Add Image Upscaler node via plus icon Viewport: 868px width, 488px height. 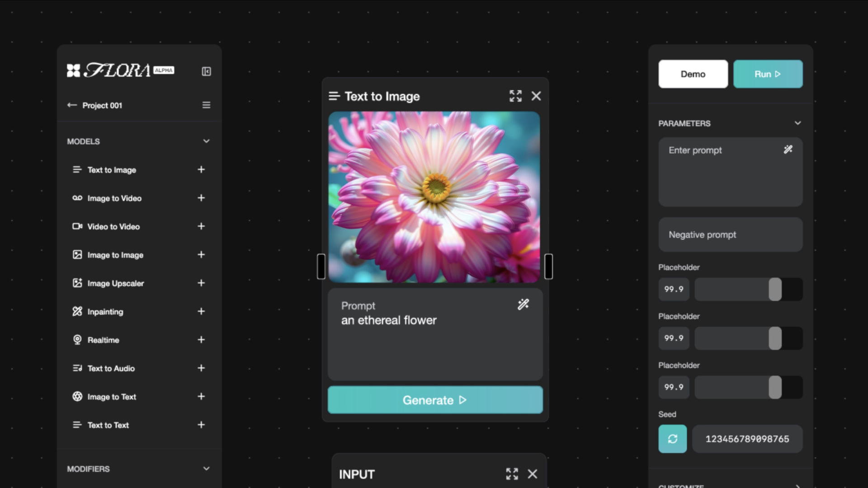pos(201,283)
